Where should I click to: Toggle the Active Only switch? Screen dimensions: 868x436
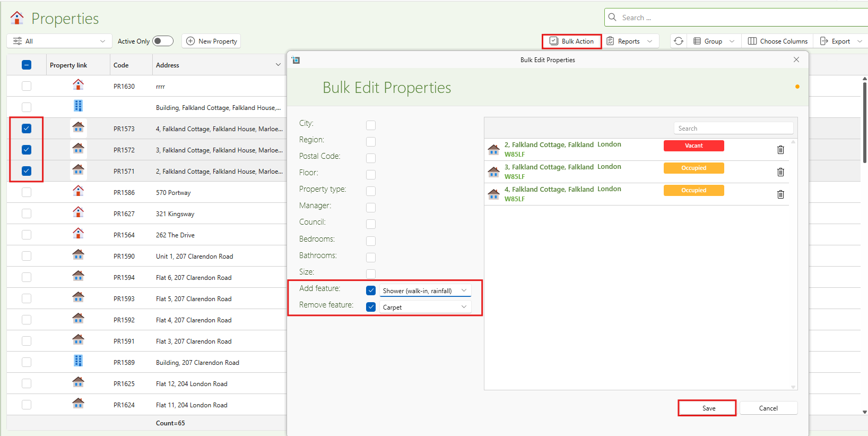point(163,41)
